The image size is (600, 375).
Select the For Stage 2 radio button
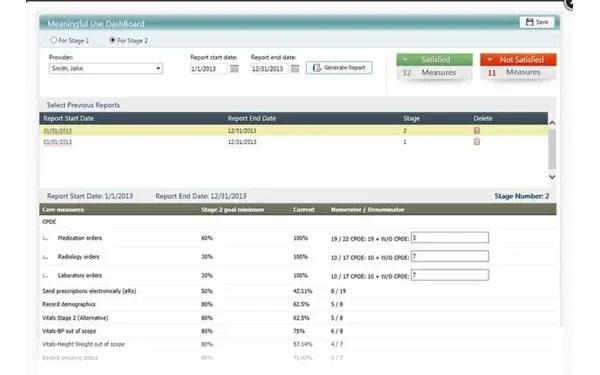tap(112, 40)
